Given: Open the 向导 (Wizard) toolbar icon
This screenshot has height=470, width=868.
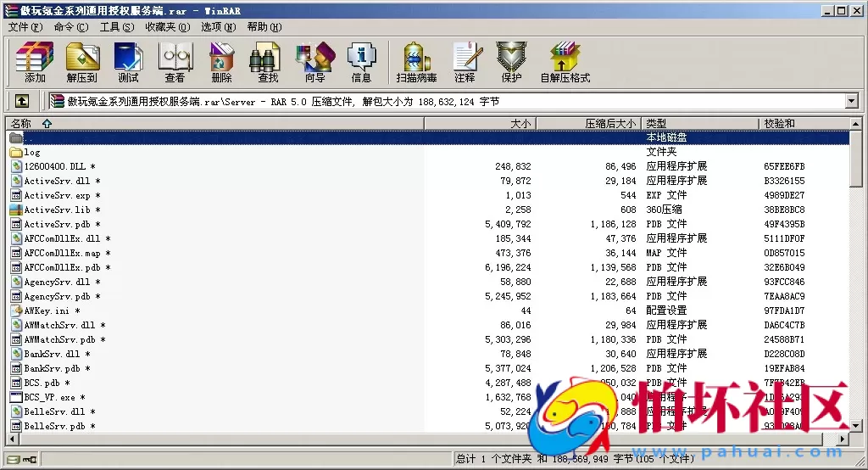Looking at the screenshot, I should click(x=315, y=62).
